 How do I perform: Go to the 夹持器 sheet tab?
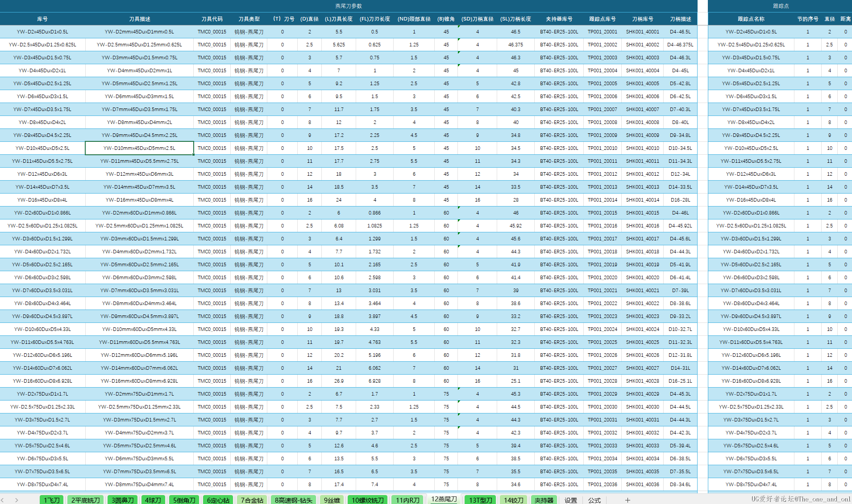click(x=544, y=500)
